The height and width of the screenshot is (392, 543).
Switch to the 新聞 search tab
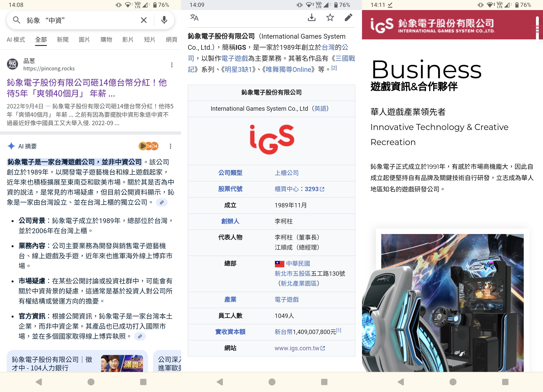click(63, 40)
